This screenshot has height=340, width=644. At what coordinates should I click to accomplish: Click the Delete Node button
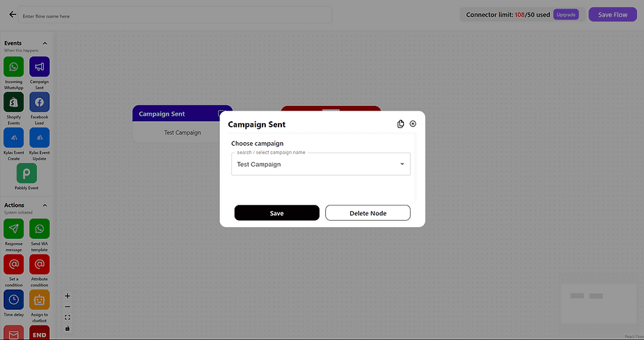pos(368,213)
